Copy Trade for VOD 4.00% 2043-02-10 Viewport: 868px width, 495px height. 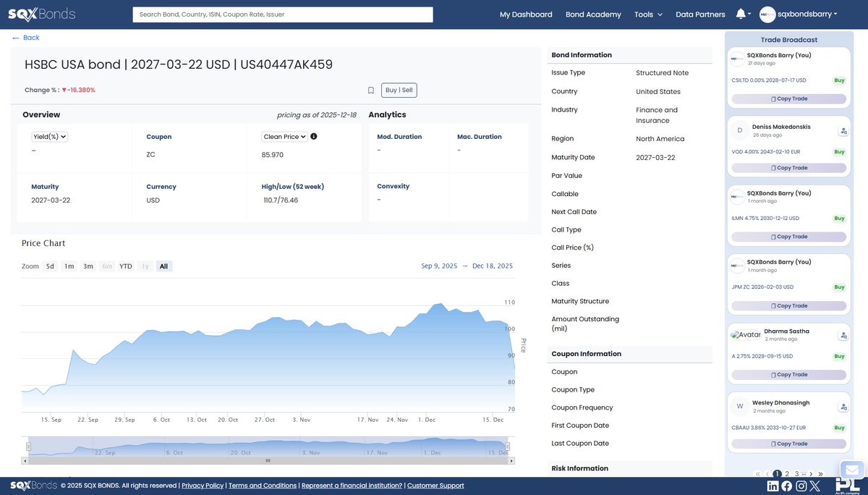(x=788, y=168)
